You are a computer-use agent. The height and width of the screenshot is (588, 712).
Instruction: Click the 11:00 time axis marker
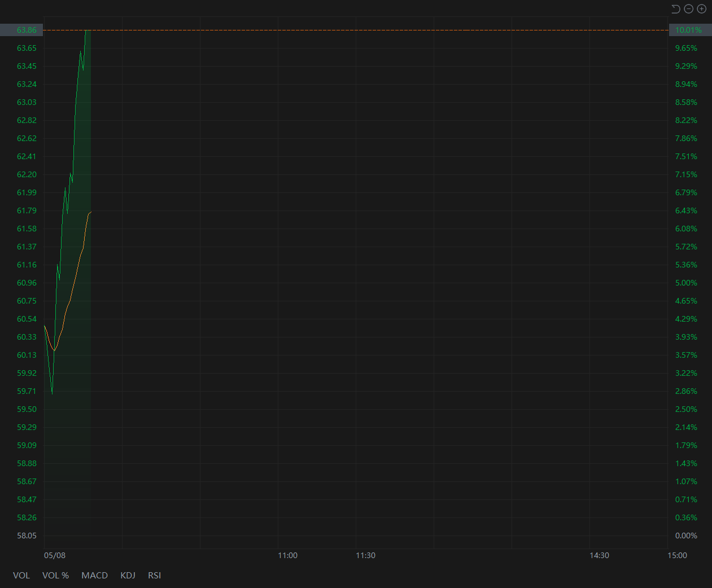click(x=287, y=555)
